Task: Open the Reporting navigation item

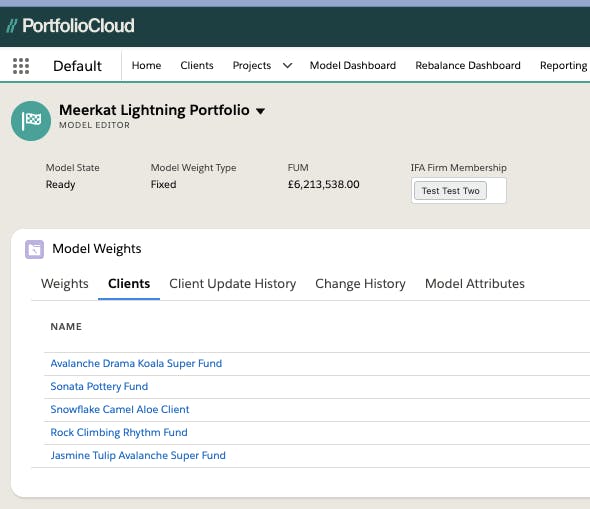Action: click(x=564, y=65)
